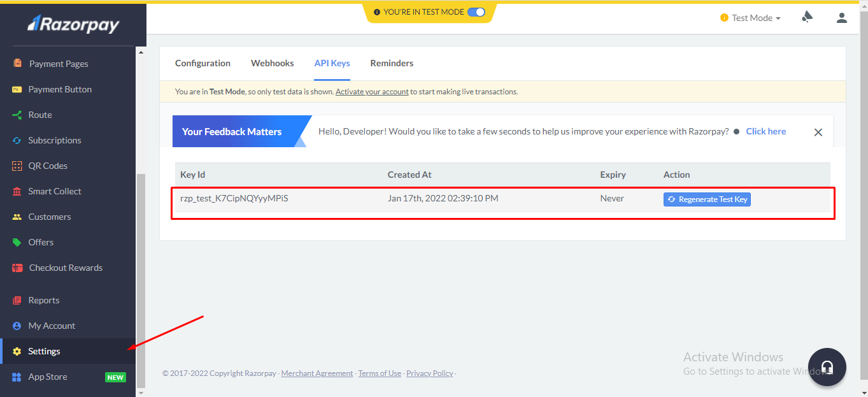Screen dimensions: 868x397
Task: Open the announcements icon in header
Action: tap(807, 17)
